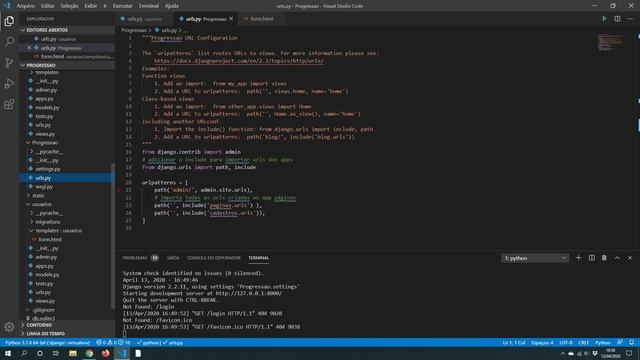Image resolution: width=640 pixels, height=360 pixels.
Task: Switch to the SAÍDA panel tab
Action: [173, 258]
